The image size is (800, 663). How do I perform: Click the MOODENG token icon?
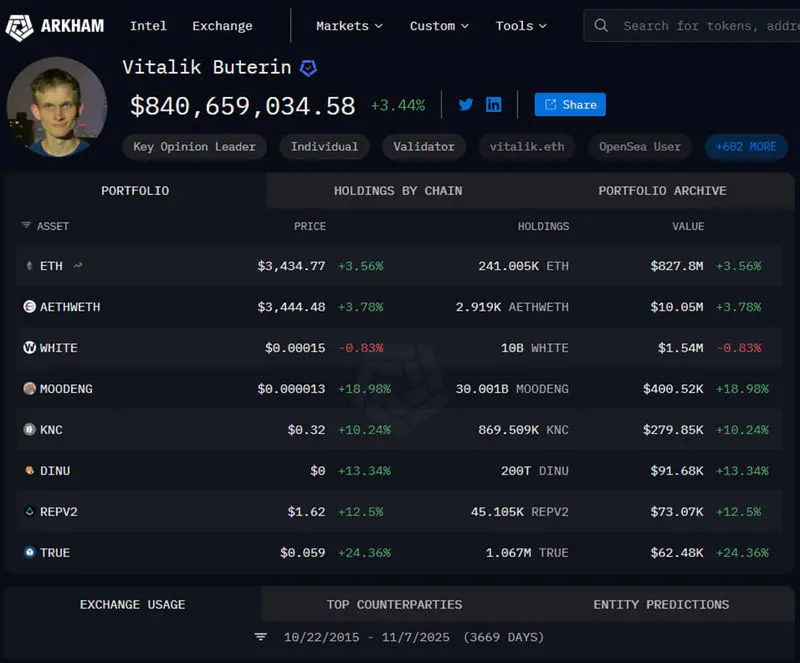click(x=29, y=389)
